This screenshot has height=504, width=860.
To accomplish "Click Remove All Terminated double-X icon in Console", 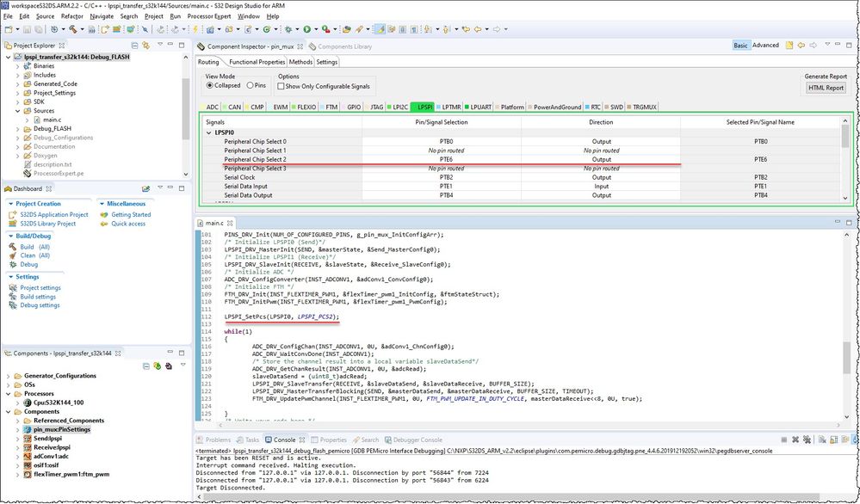I will [807, 439].
